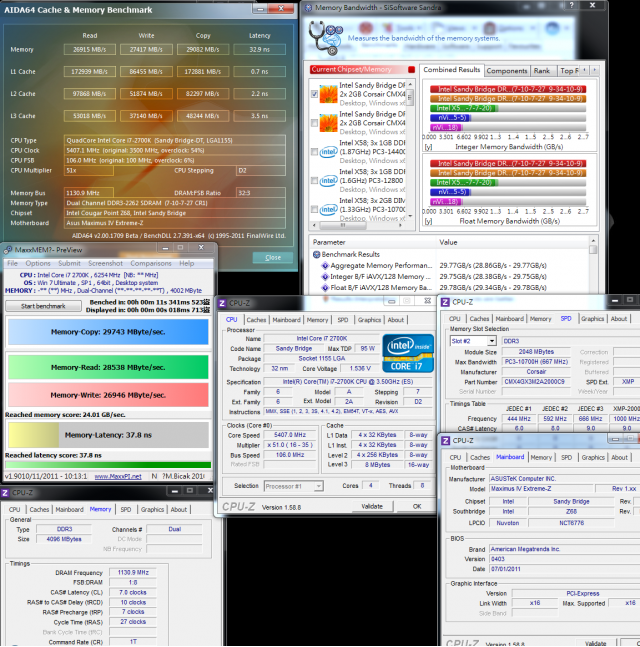Image resolution: width=640 pixels, height=647 pixels.
Task: Open the Comparisons menu in MaxxMEM
Action: pyautogui.click(x=151, y=263)
